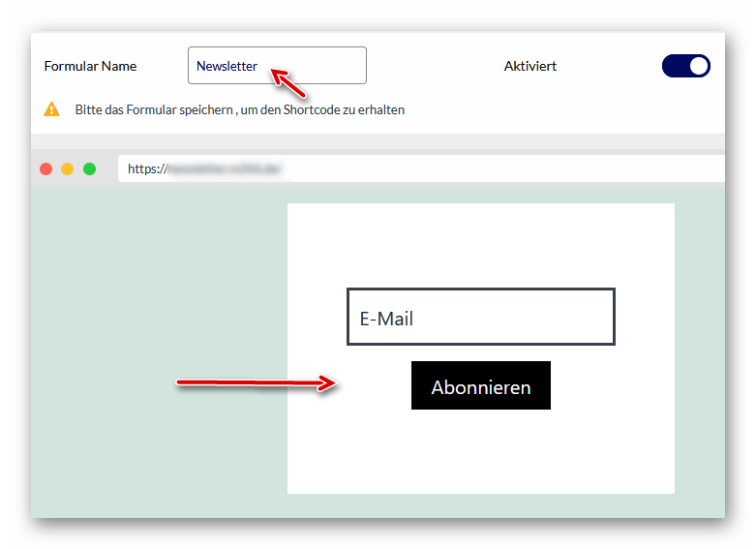This screenshot has width=756, height=549.
Task: Click the gray browser bar beside window dots
Action: 107,168
